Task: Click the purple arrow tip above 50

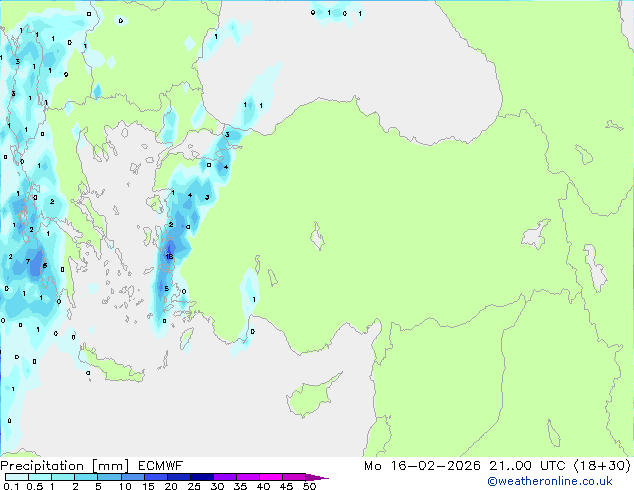Action: point(317,477)
